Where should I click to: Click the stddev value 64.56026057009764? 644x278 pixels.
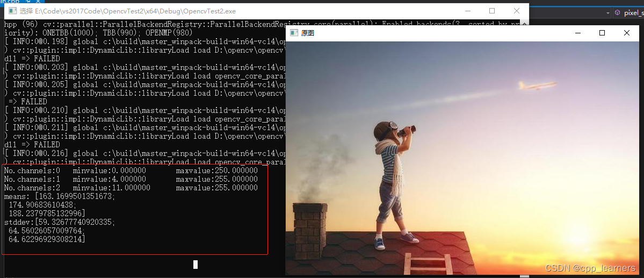click(45, 231)
